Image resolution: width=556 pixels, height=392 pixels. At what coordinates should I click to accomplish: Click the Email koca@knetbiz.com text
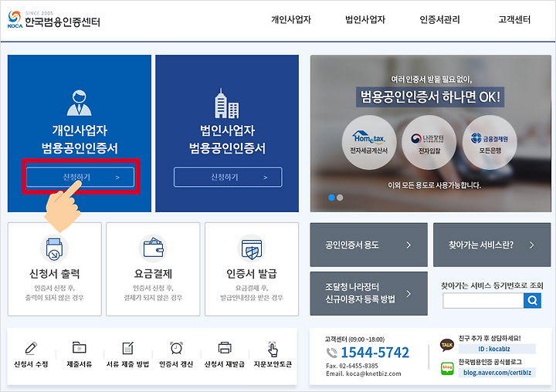coord(364,374)
